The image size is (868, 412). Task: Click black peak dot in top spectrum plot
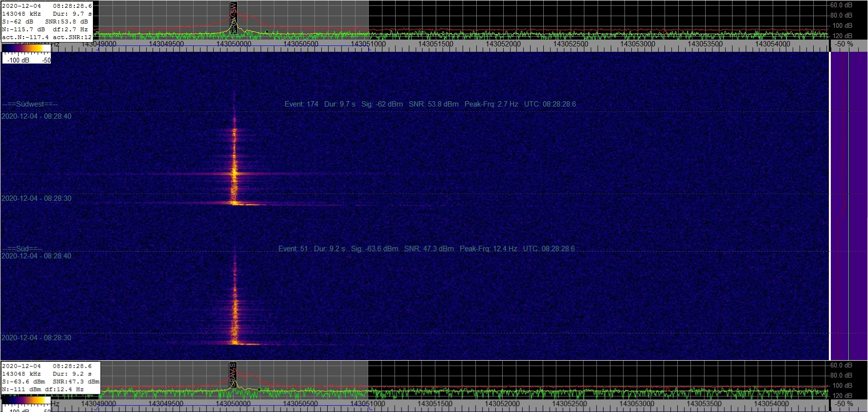tap(267, 32)
